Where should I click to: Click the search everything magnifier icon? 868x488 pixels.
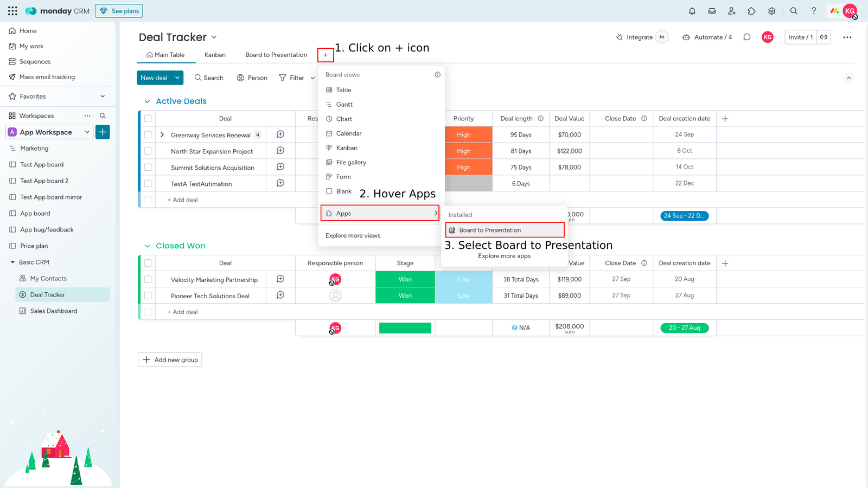[794, 11]
